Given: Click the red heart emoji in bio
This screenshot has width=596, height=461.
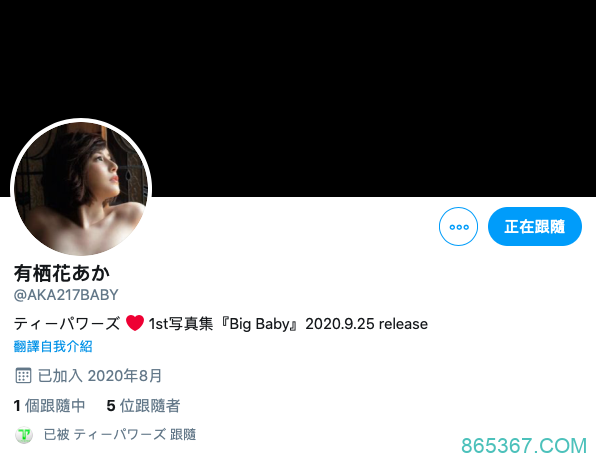Looking at the screenshot, I should [135, 323].
